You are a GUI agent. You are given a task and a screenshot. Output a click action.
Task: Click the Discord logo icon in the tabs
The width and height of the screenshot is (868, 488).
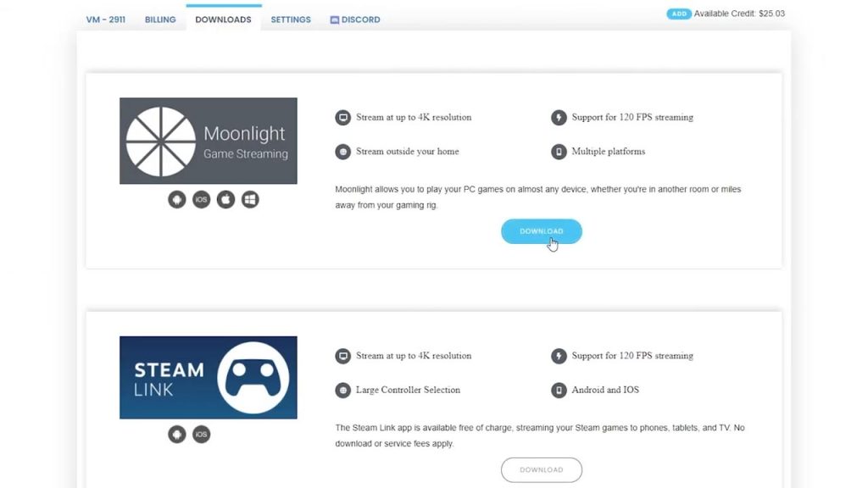click(334, 20)
